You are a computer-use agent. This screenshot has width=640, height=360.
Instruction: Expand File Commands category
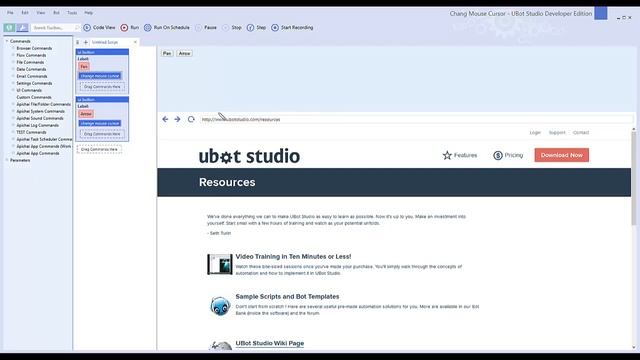13,62
